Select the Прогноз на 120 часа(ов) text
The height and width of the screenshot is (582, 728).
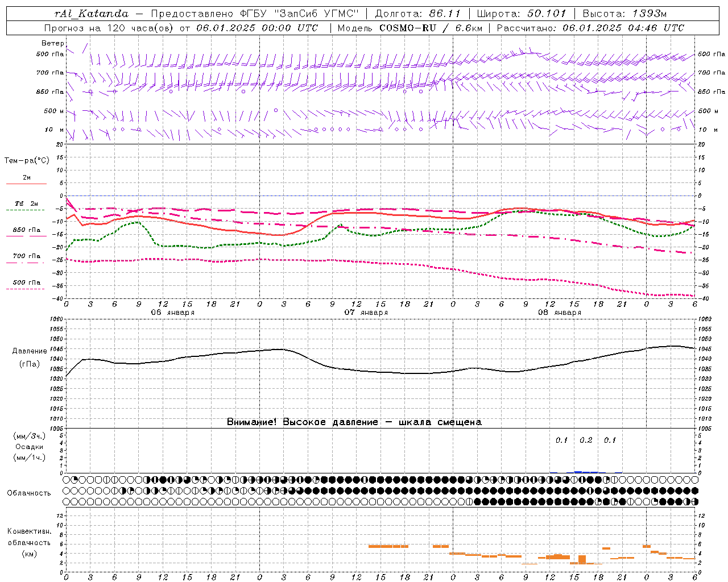(x=110, y=28)
